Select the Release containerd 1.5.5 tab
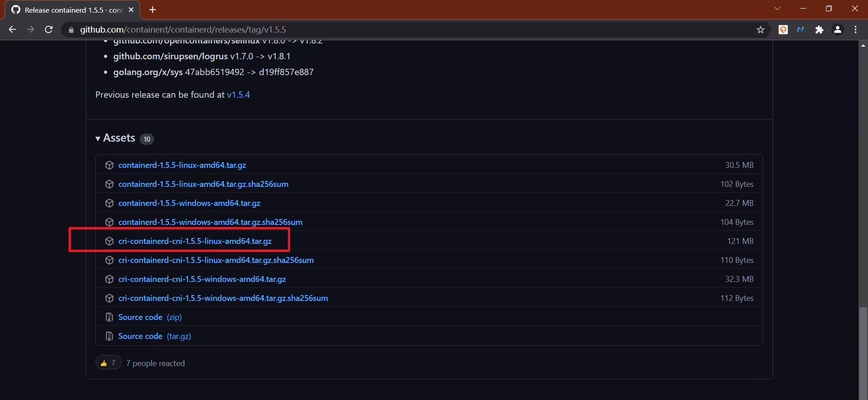Image resolution: width=868 pixels, height=400 pixels. [x=72, y=10]
